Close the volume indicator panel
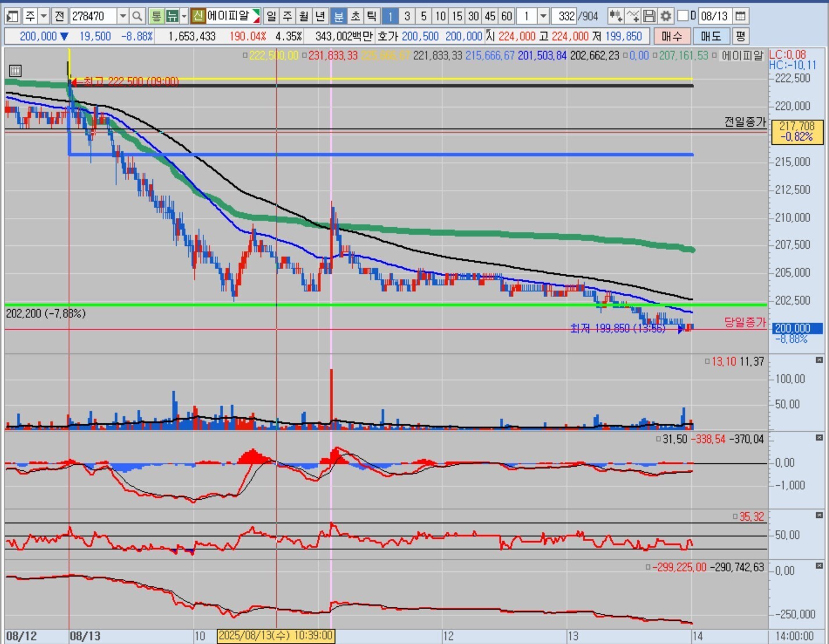Viewport: 829px width, 644px height. (819, 360)
